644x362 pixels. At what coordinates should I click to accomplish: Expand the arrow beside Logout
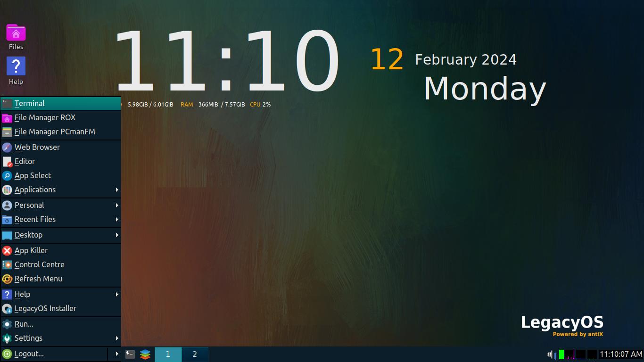pos(115,354)
